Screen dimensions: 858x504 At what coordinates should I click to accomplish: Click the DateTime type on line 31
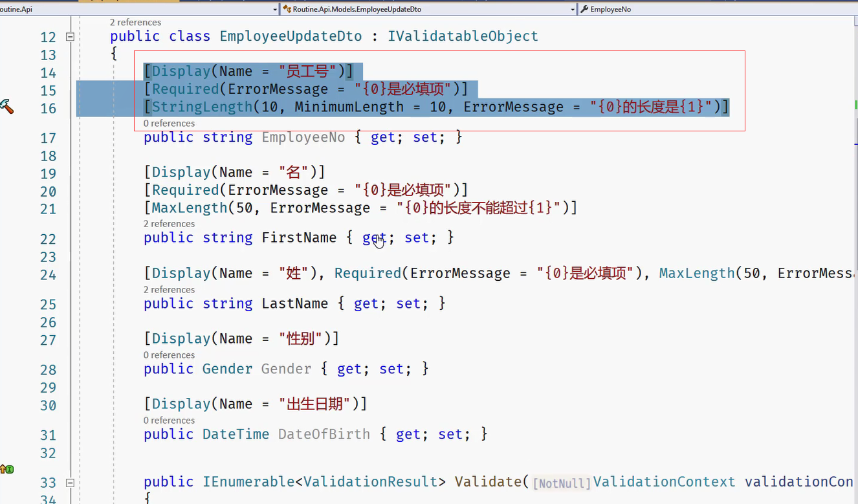pyautogui.click(x=236, y=434)
